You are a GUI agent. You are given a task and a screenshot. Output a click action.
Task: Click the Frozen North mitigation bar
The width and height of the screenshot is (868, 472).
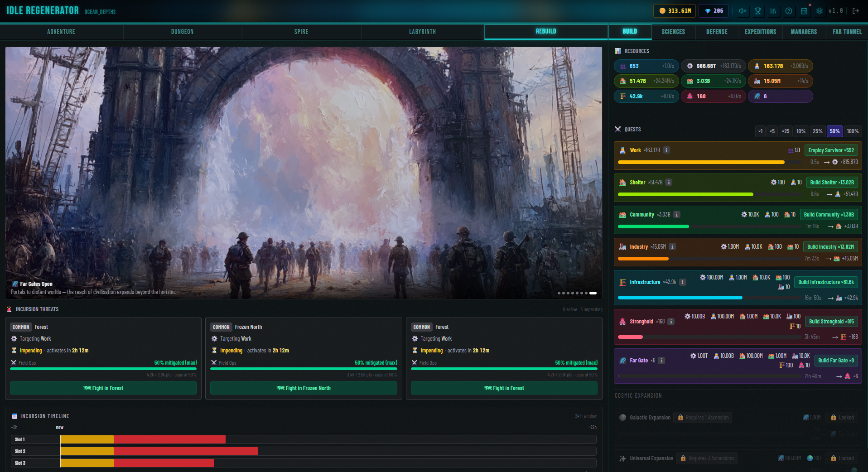[304, 369]
